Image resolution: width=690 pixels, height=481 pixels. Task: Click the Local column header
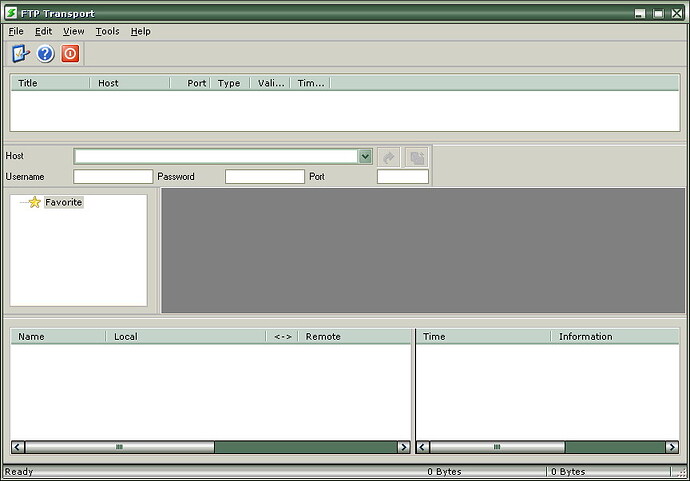click(x=186, y=336)
